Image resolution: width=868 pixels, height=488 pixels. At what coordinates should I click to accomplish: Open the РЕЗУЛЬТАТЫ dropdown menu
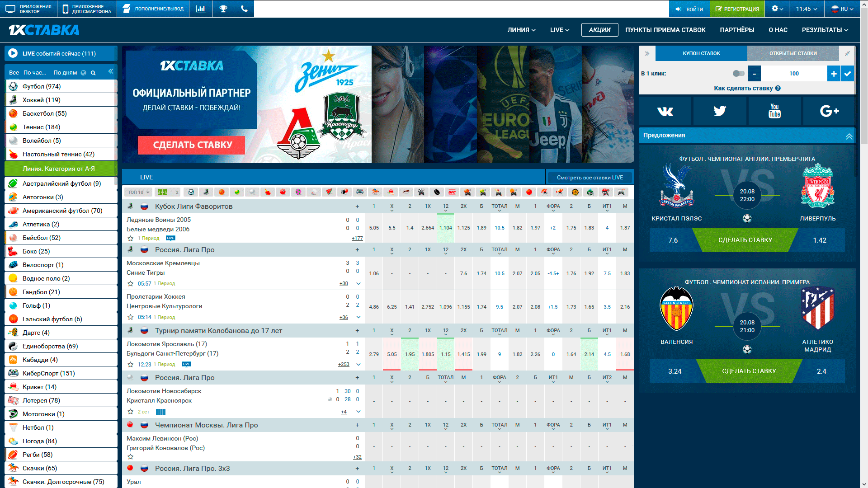coord(825,30)
